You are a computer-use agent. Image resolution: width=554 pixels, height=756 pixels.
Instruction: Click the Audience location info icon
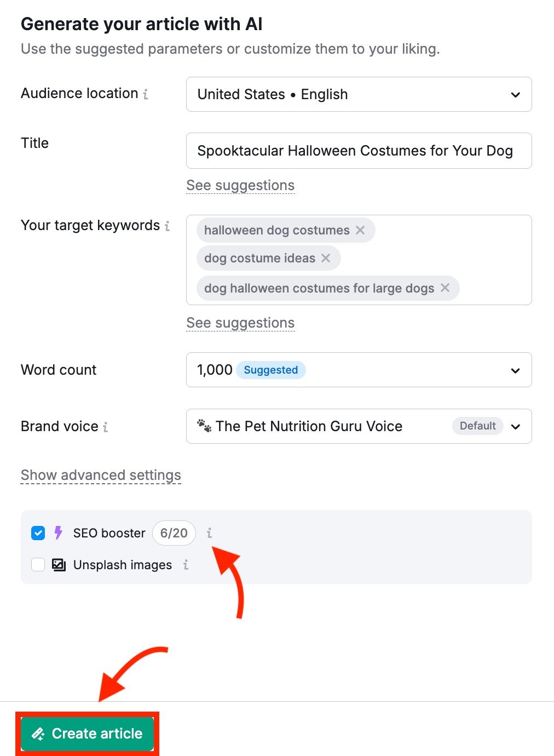tap(145, 94)
